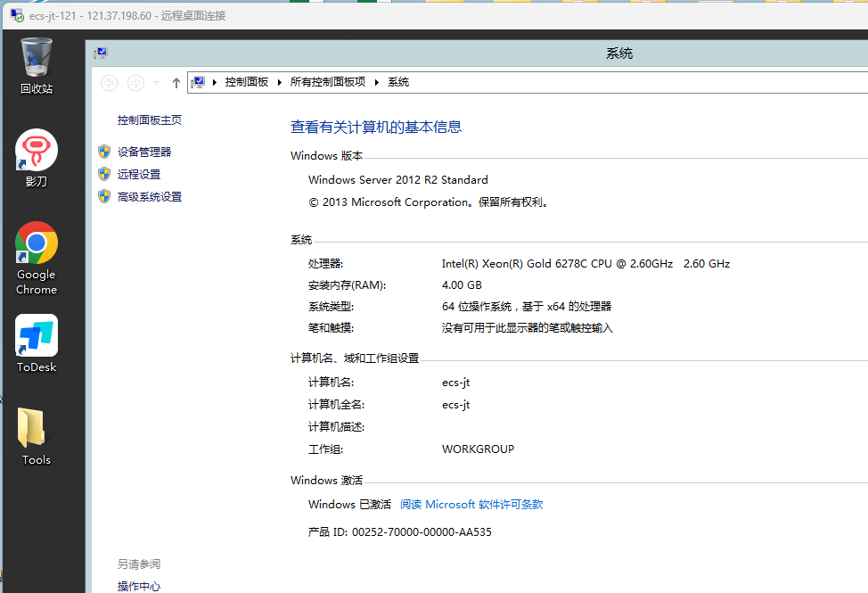Click the Windows Server 2012 R2 Standard text
Screen dimensions: 868x593
(x=398, y=179)
